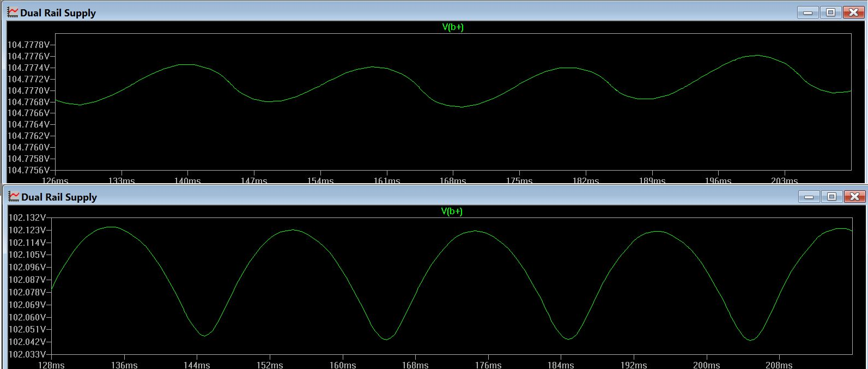Click the 208ms time axis label
This screenshot has height=369, width=868.
pyautogui.click(x=779, y=365)
